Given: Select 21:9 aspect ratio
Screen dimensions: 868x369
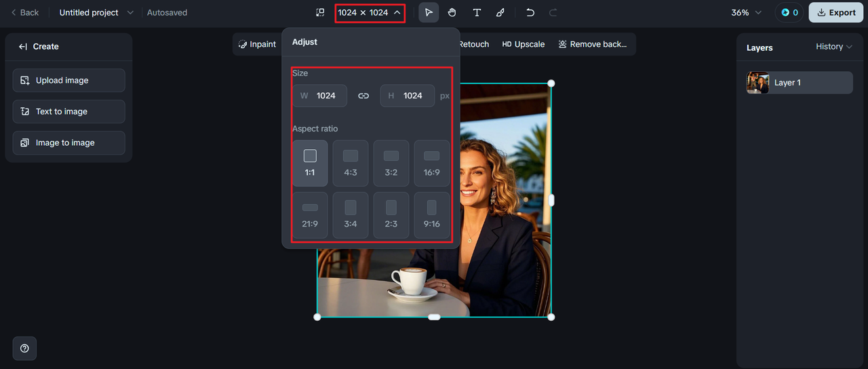Looking at the screenshot, I should [x=310, y=215].
